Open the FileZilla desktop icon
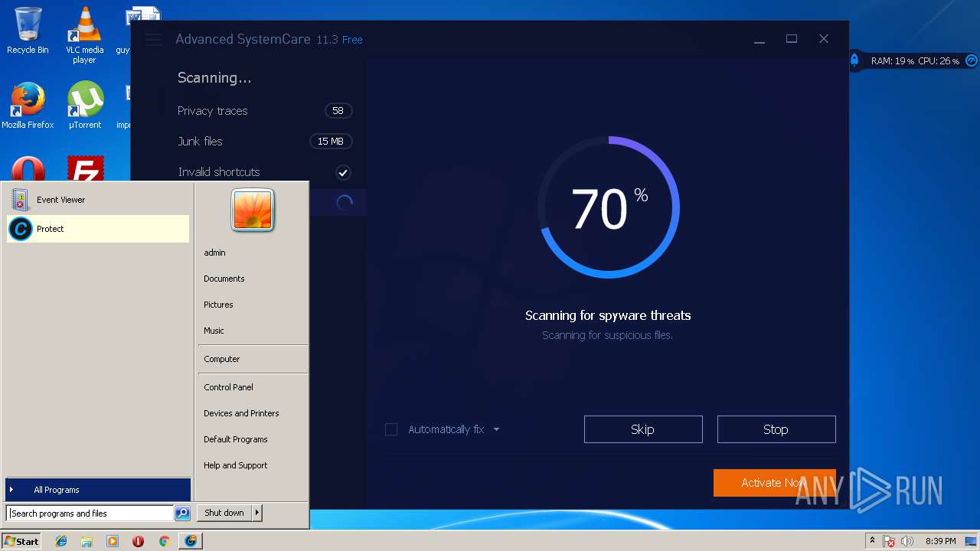Image resolution: width=980 pixels, height=551 pixels. coord(85,170)
